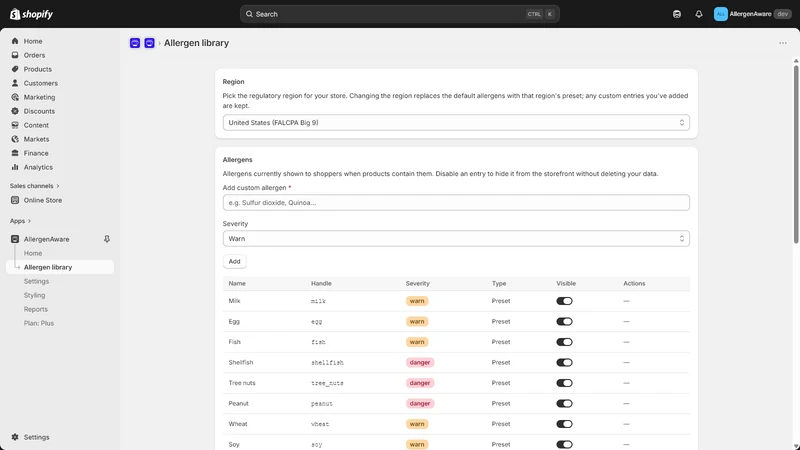Open the Home sidebar icon
This screenshot has width=800, height=450.
tap(15, 41)
